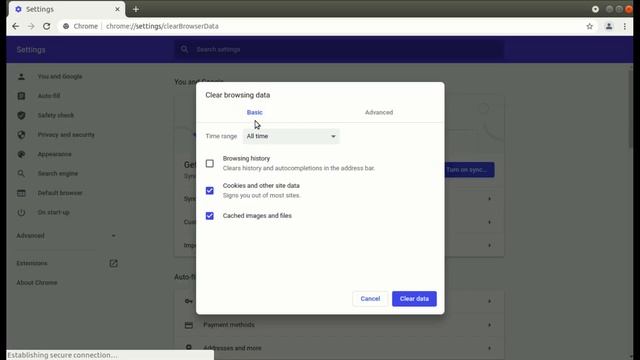Screen dimensions: 640x360
Task: Click the Privacy and security globe icon
Action: tap(21, 135)
